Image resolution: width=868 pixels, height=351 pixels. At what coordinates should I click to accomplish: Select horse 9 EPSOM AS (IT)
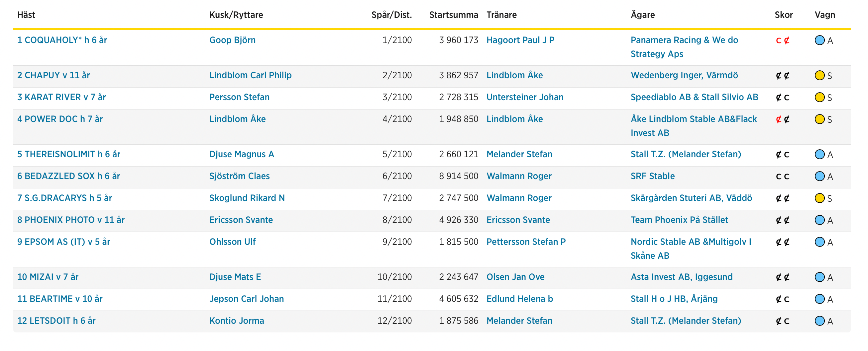pyautogui.click(x=64, y=242)
